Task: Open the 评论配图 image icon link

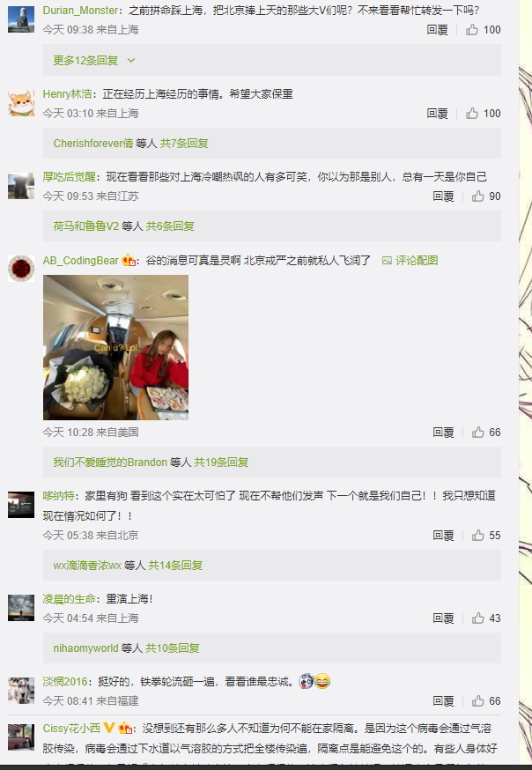Action: tap(410, 260)
